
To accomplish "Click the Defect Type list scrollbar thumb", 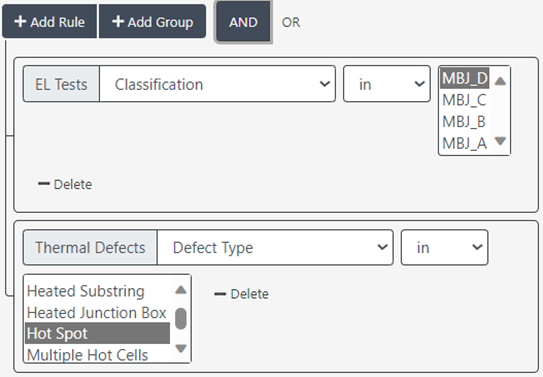I will coord(181,318).
